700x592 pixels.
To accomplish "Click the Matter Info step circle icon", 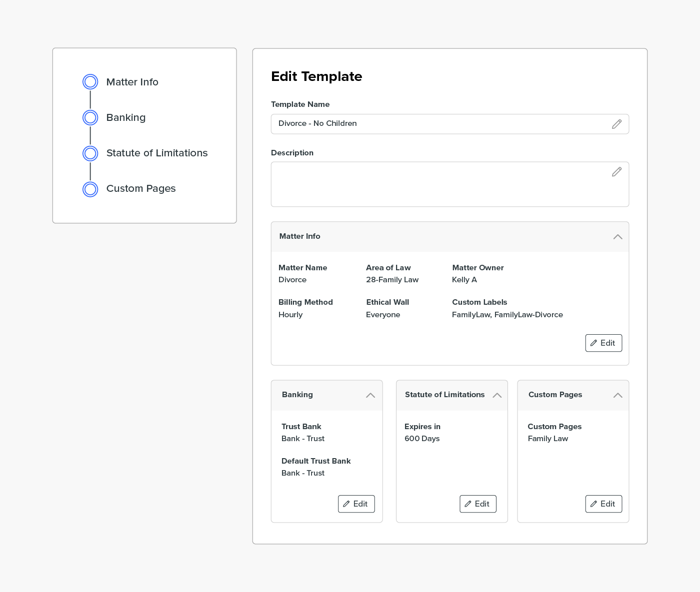I will 90,82.
